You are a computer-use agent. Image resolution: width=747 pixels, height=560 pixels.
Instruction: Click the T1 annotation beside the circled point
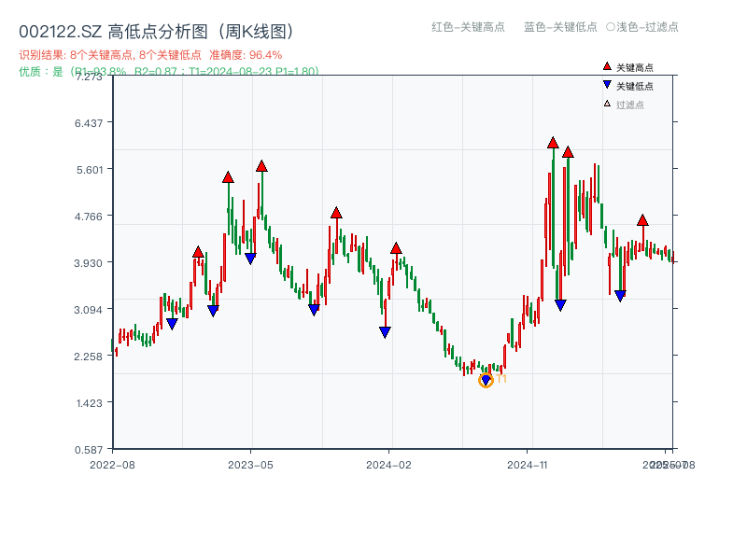[x=500, y=377]
